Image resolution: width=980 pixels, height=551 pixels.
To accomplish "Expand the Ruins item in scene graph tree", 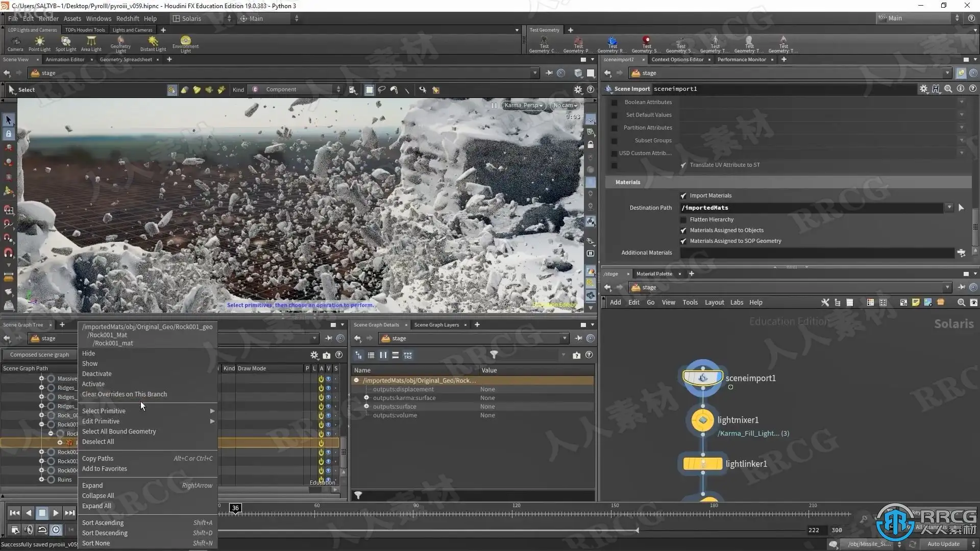I will tap(42, 480).
